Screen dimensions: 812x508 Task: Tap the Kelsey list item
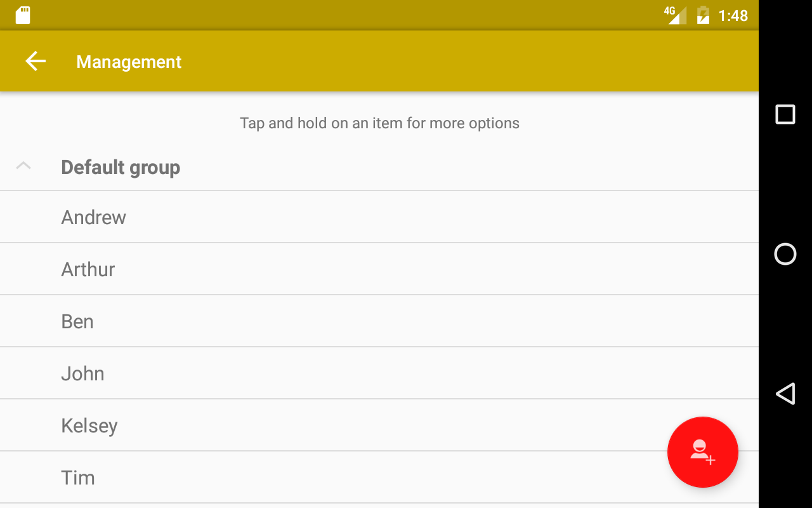(x=89, y=425)
